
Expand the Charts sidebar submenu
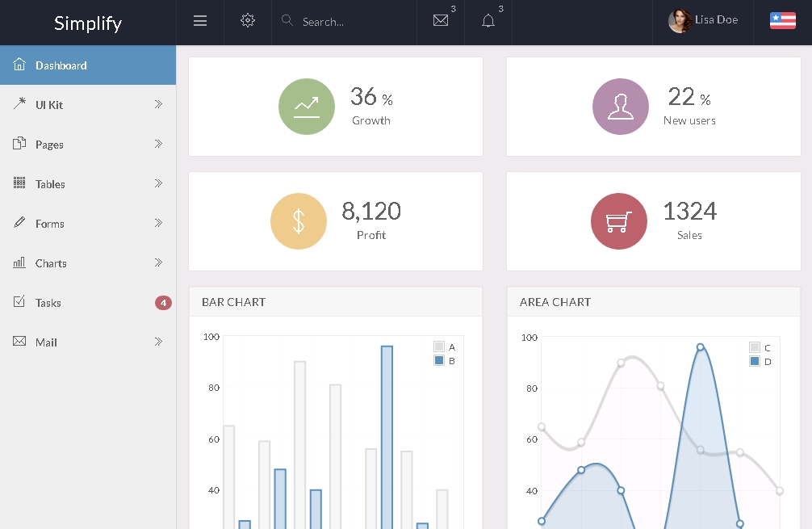click(87, 263)
